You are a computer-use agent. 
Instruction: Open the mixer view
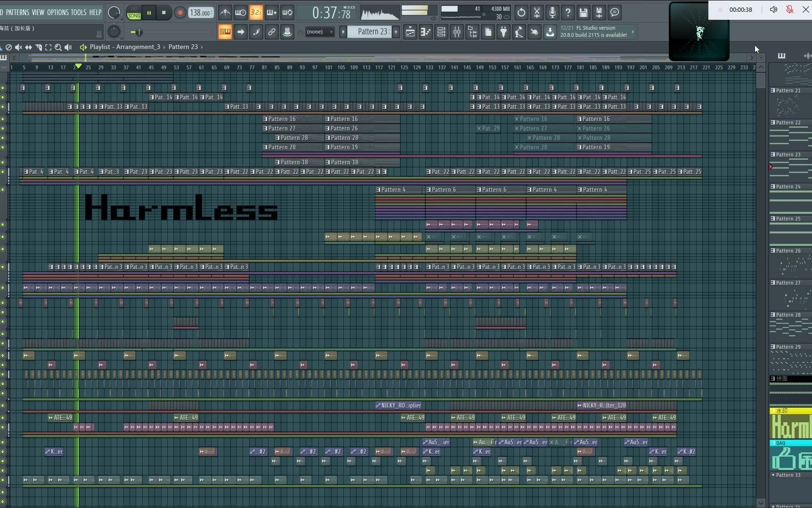tap(457, 32)
